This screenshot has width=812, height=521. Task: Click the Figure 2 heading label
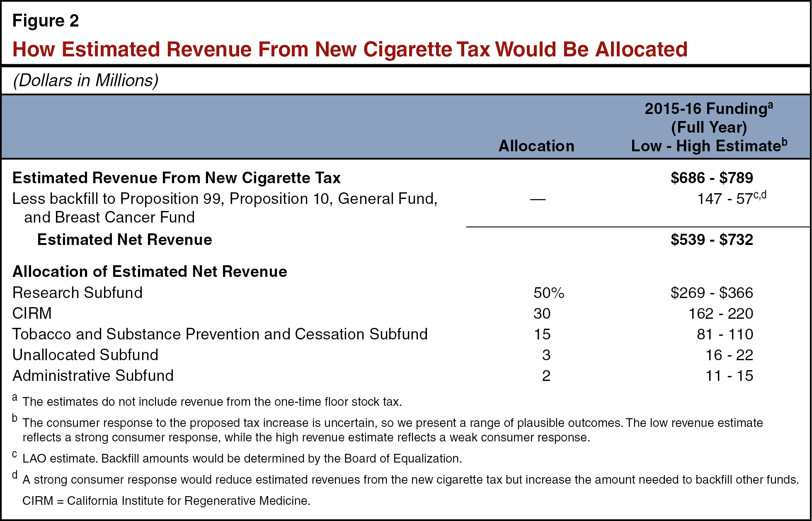pyautogui.click(x=46, y=21)
